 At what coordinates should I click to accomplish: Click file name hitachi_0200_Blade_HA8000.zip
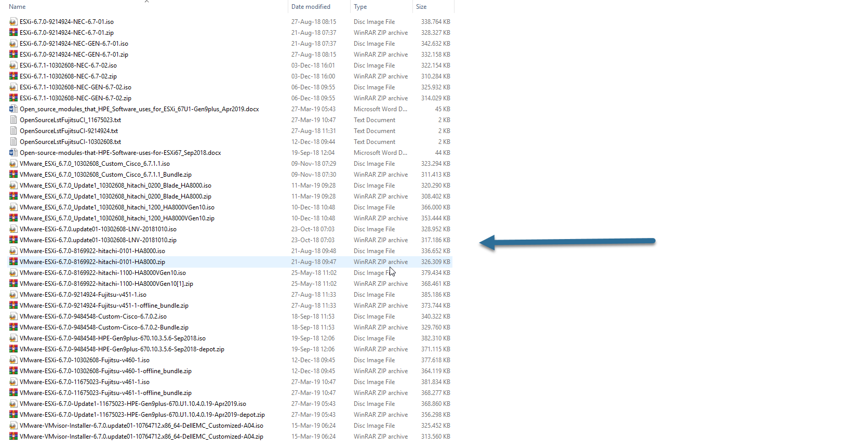(x=115, y=196)
